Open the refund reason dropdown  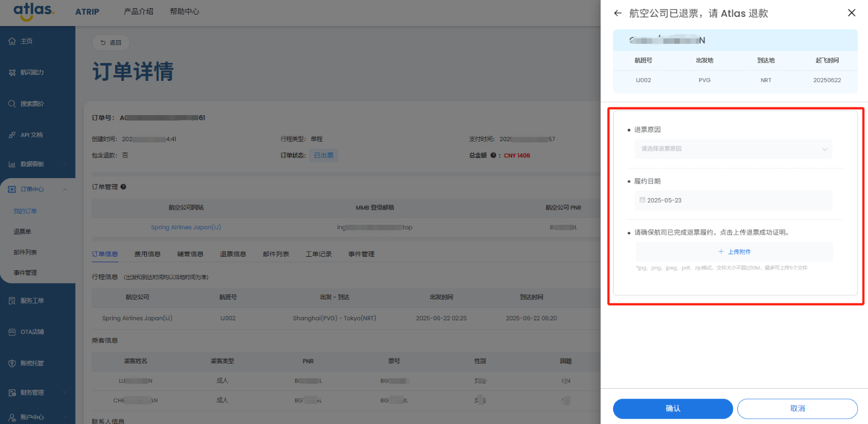tap(733, 149)
